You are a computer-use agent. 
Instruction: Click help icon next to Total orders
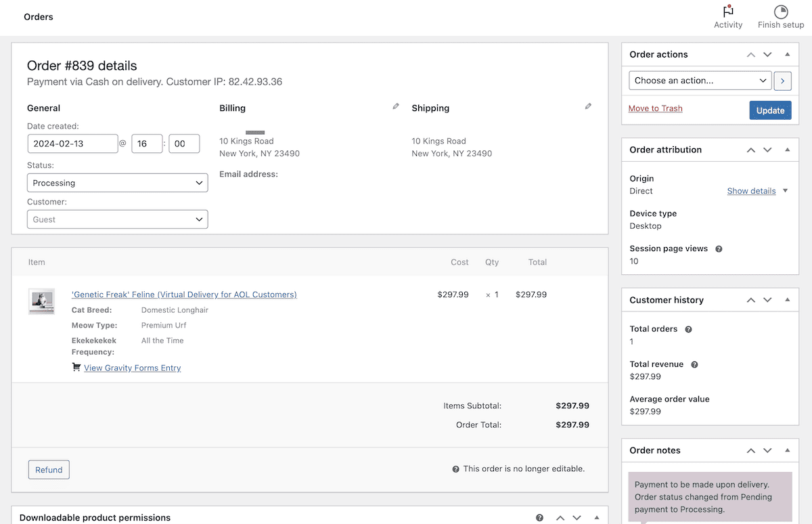pyautogui.click(x=688, y=330)
